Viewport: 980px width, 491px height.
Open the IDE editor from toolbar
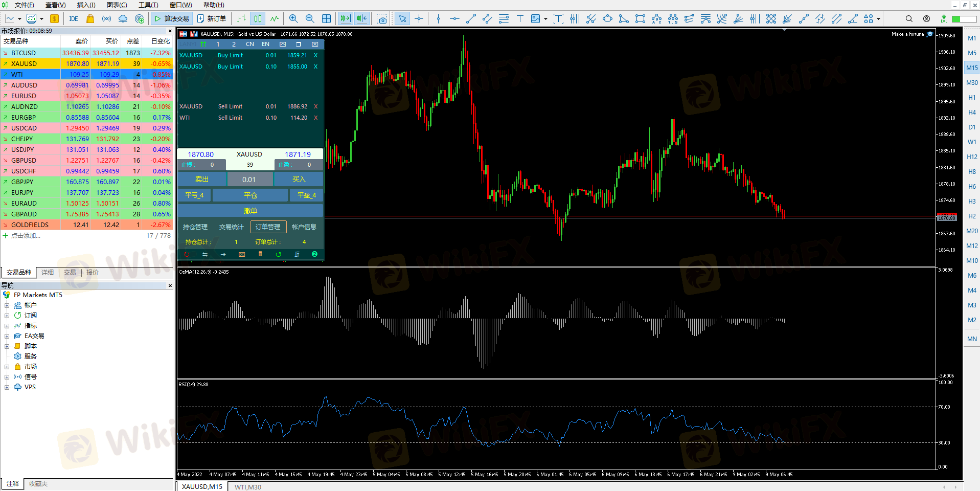(74, 19)
